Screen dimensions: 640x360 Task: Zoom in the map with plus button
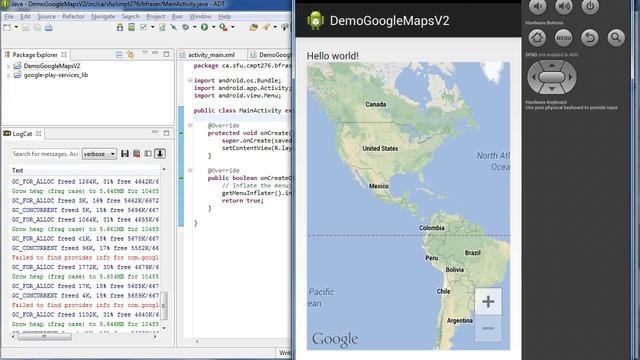point(488,302)
